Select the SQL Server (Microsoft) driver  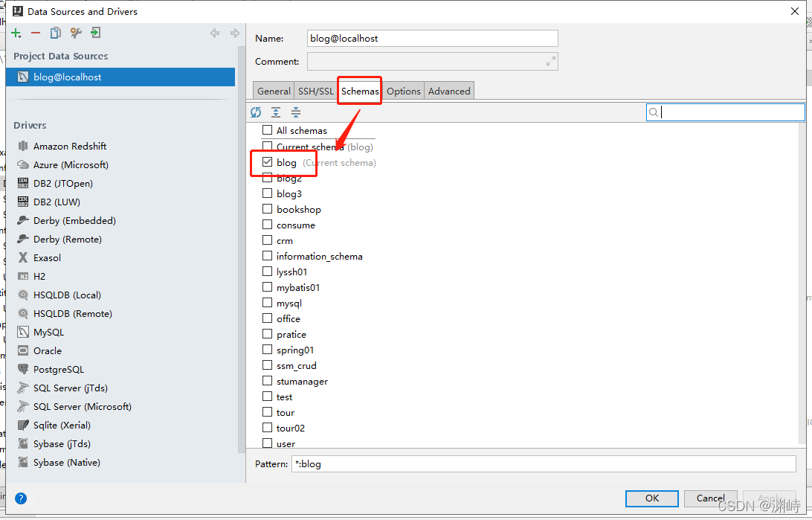click(x=83, y=407)
